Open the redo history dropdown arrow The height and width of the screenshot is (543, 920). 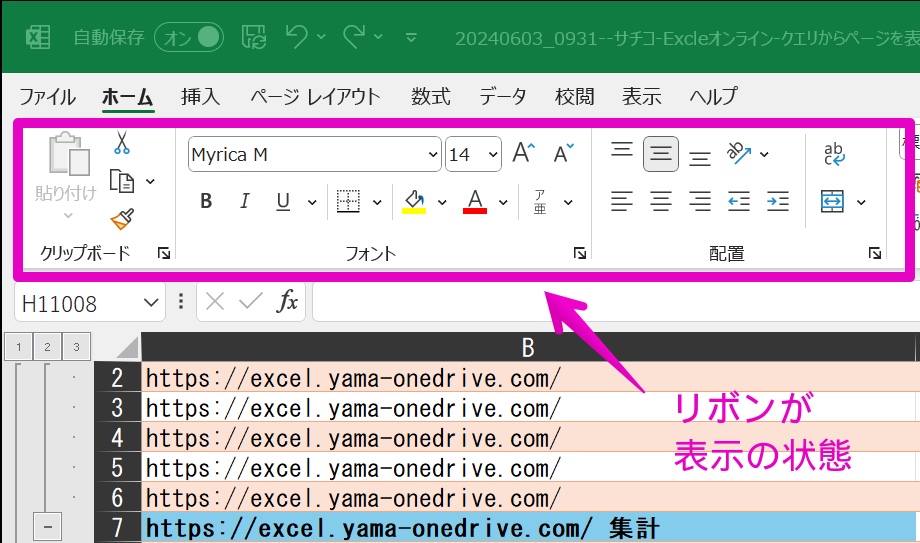coord(379,37)
